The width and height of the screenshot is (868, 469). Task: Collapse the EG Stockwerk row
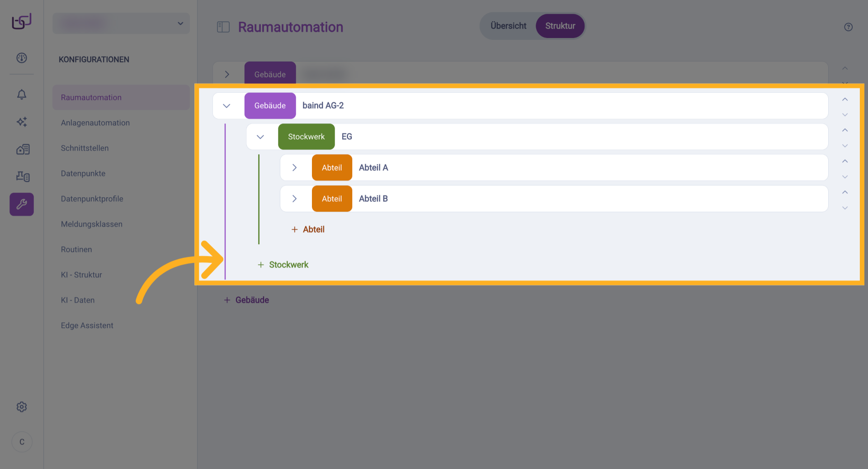pyautogui.click(x=260, y=137)
